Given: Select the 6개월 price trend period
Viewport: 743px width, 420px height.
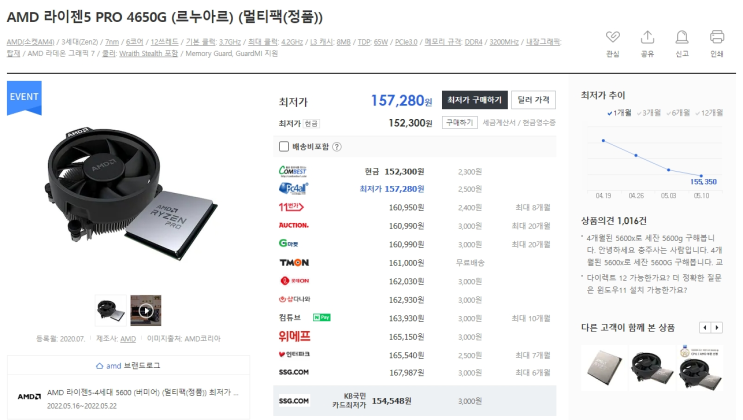Looking at the screenshot, I should 678,113.
